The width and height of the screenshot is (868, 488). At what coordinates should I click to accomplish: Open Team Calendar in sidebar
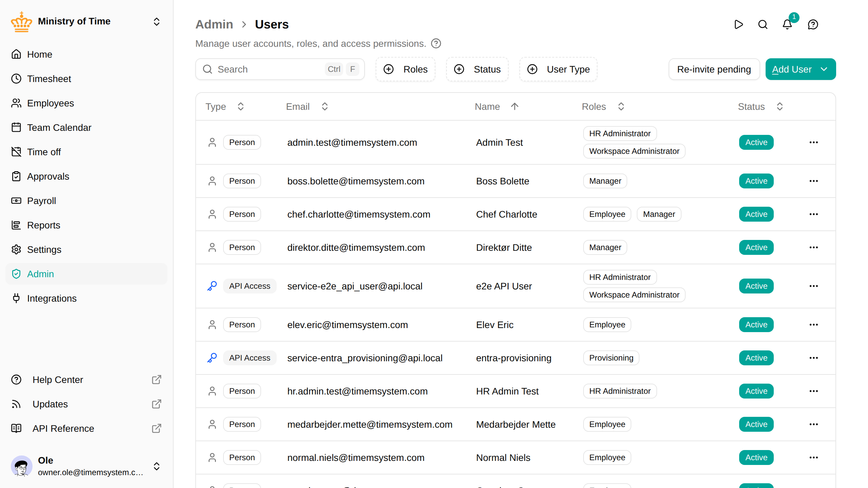pyautogui.click(x=86, y=127)
